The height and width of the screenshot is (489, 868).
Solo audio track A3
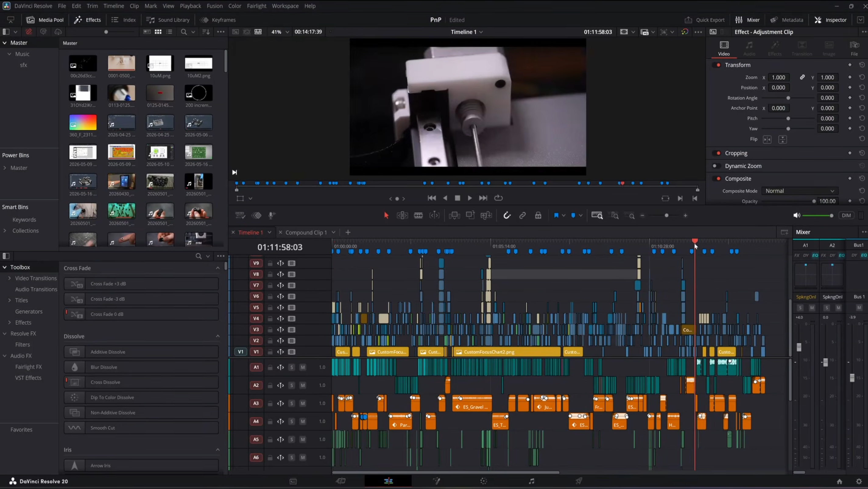coord(291,403)
